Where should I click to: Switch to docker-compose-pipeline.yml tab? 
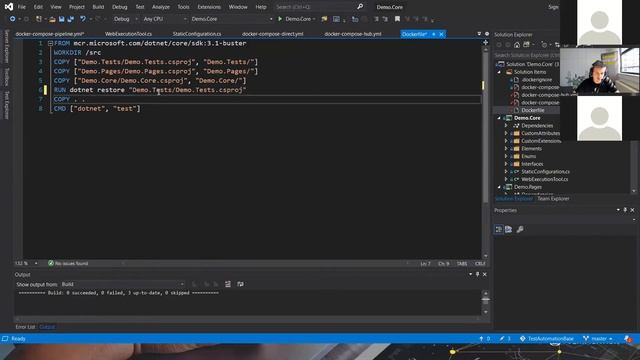(50, 34)
